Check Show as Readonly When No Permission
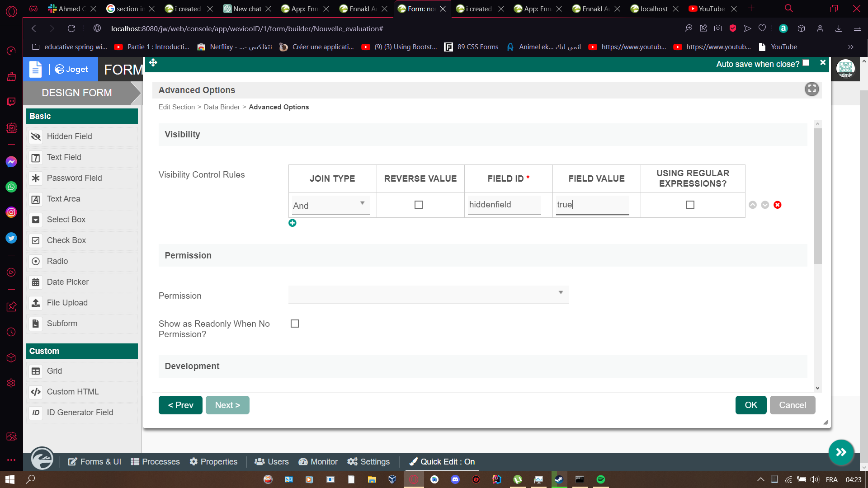This screenshot has height=488, width=868. click(x=295, y=324)
